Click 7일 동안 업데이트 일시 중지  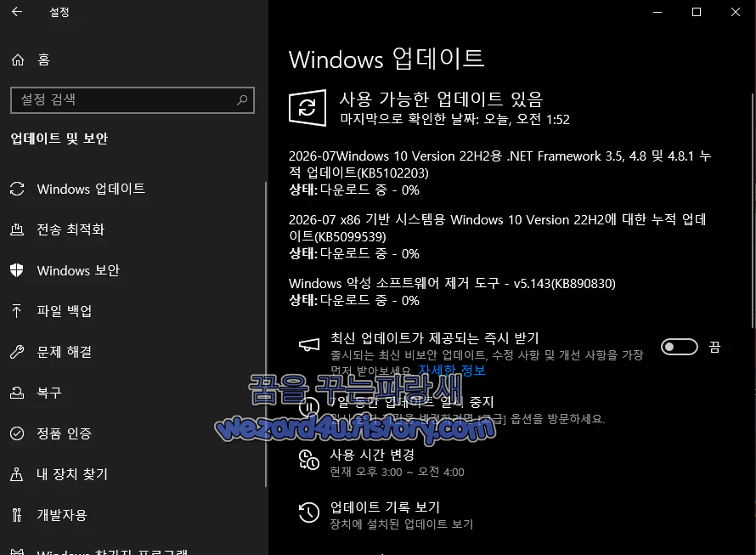(411, 401)
